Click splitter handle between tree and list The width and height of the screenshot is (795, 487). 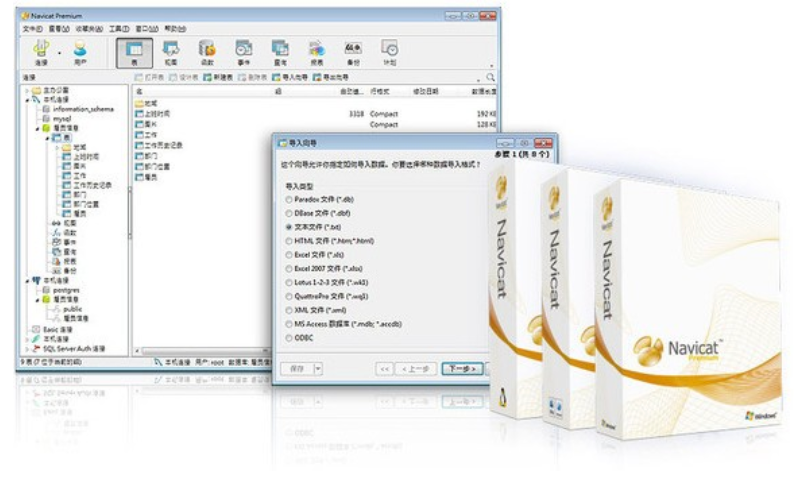[x=130, y=213]
